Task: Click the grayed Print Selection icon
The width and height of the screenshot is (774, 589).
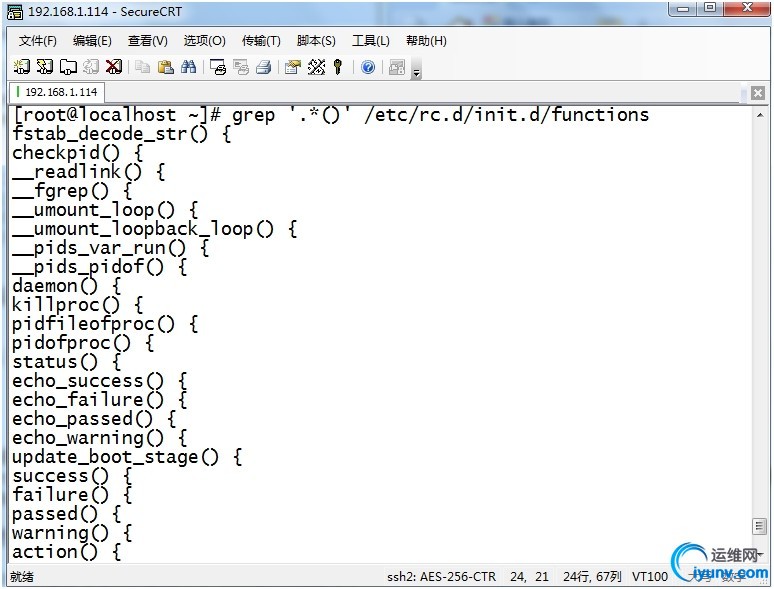Action: click(x=241, y=67)
